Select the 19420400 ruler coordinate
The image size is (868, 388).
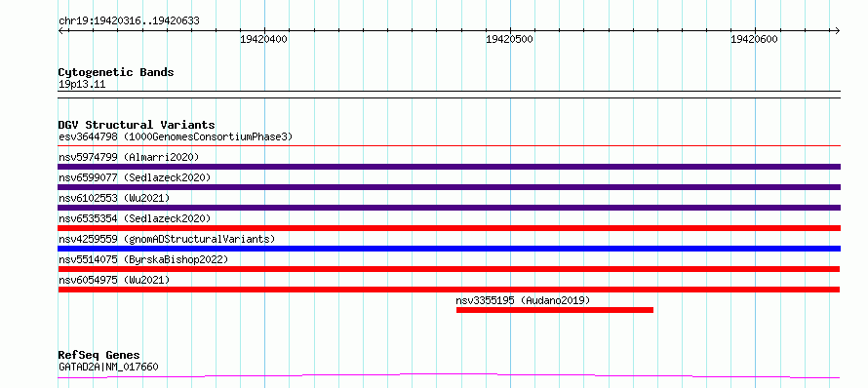(263, 39)
